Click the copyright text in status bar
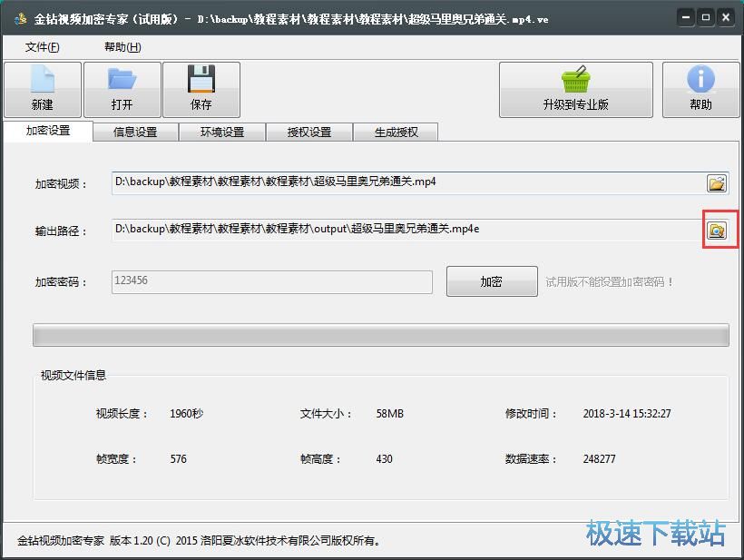Screen dimensions: 744x560 pos(199,541)
